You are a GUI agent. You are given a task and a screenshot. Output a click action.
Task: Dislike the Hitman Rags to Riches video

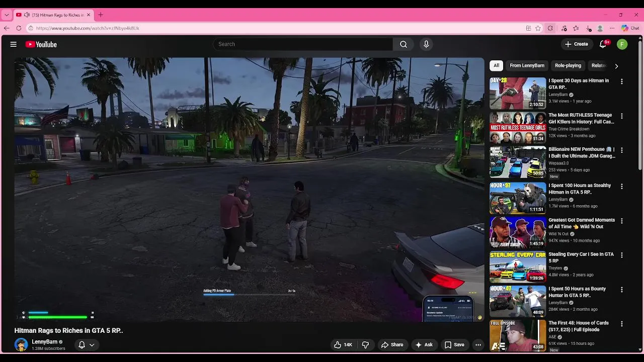click(x=366, y=345)
